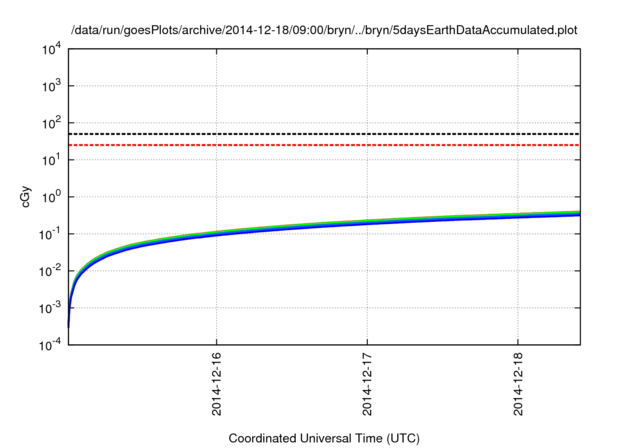
Task: Click the 10^-2 y-axis label
Action: (x=50, y=271)
